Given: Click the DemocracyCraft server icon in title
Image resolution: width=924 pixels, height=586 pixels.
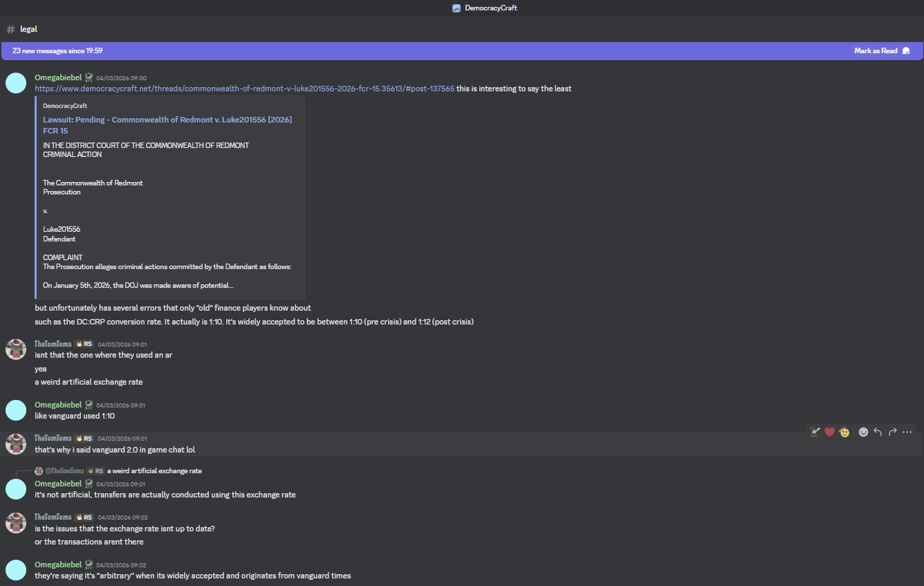Looking at the screenshot, I should 456,8.
